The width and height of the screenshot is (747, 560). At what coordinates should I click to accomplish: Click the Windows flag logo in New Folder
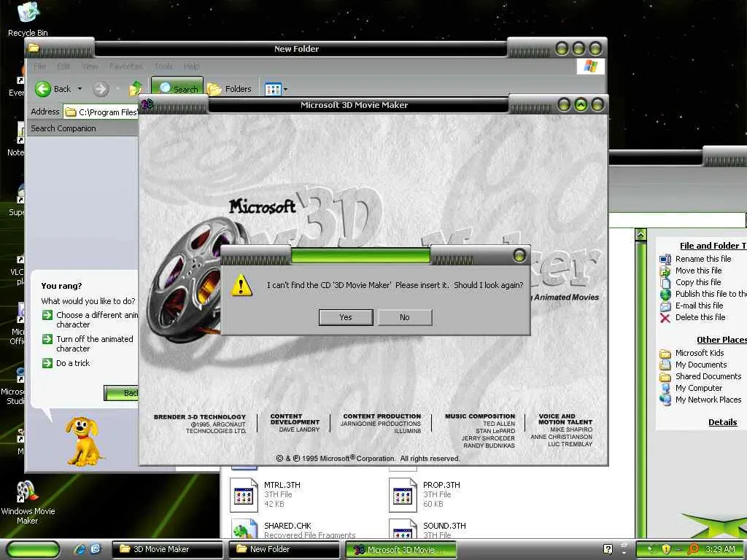[x=590, y=66]
